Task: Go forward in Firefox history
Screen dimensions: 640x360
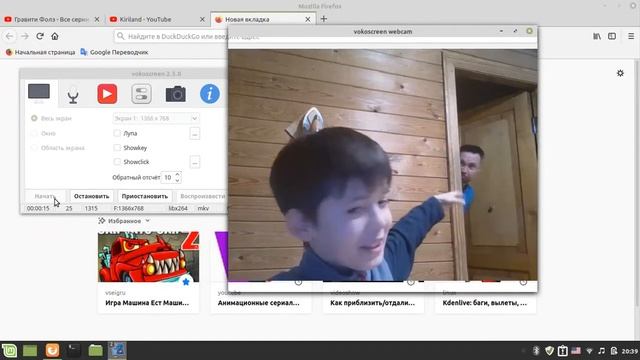Action: click(25, 36)
